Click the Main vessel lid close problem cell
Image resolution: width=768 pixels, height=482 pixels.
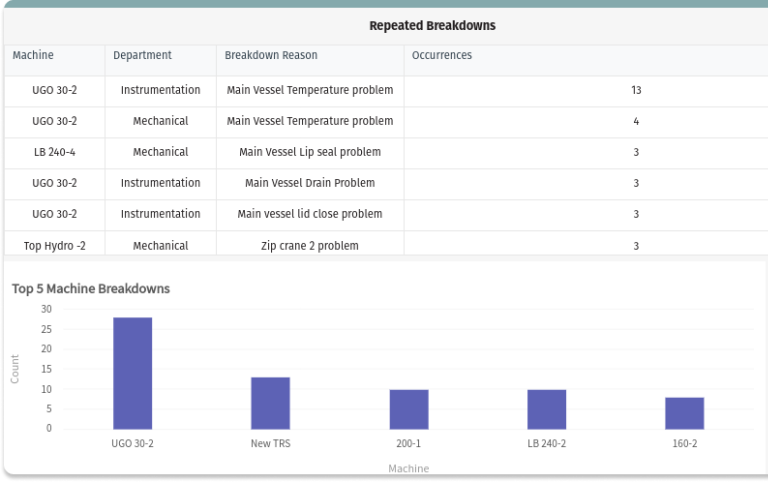[310, 215]
